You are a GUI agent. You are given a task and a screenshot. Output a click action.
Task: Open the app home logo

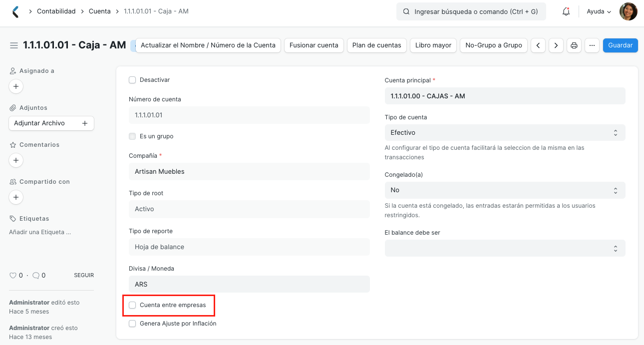(15, 11)
